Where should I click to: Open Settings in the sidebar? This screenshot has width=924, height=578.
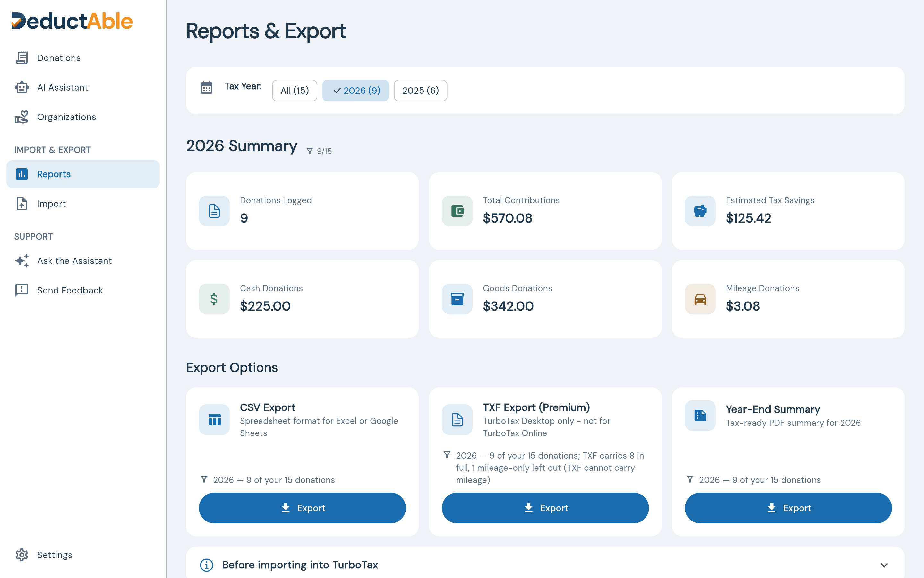83,555
